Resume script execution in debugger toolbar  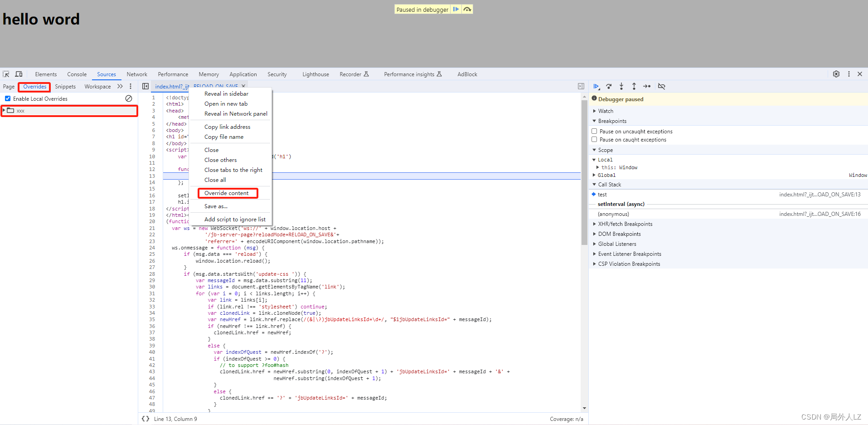tap(596, 86)
